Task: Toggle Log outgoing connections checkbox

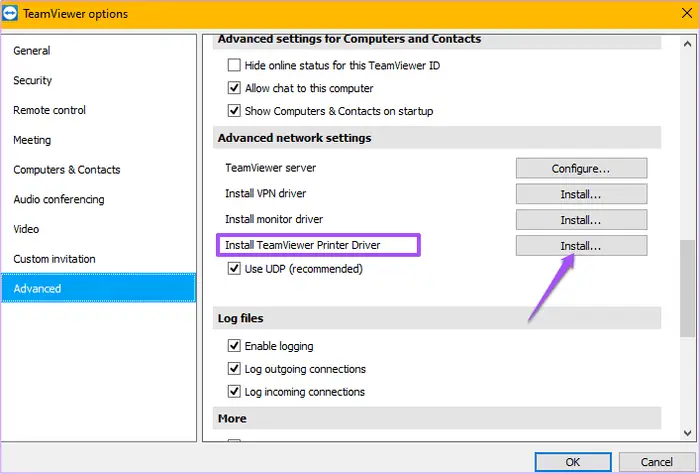Action: (x=234, y=369)
